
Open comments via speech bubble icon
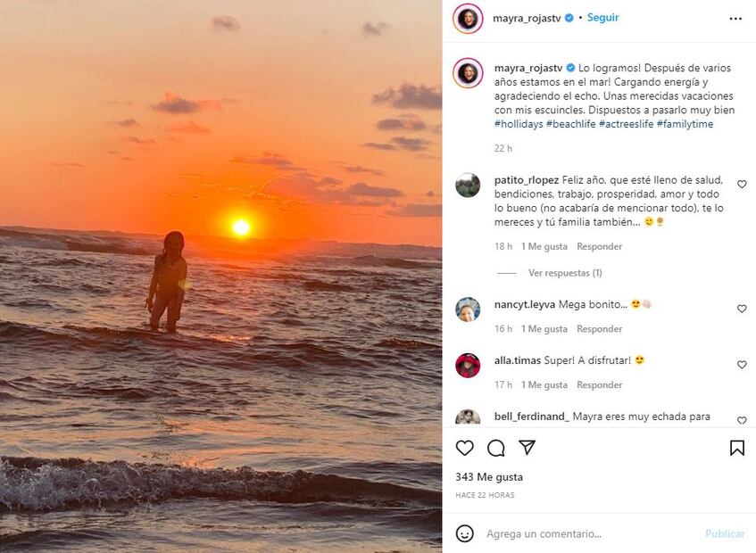tap(496, 448)
